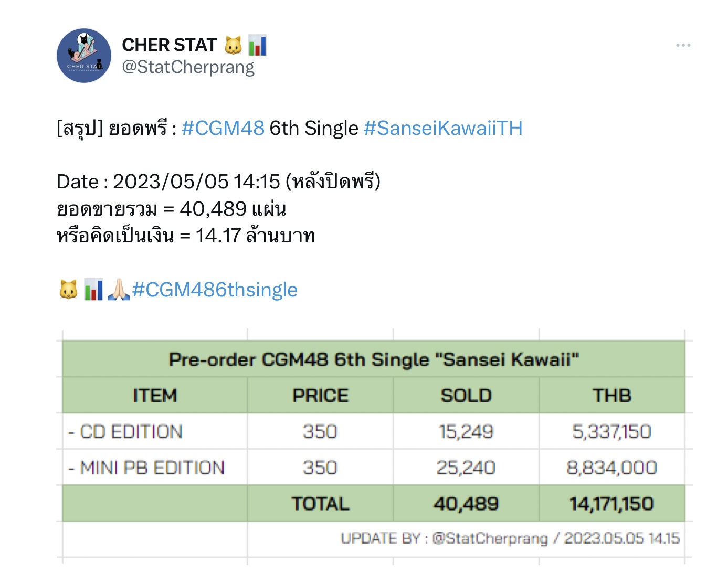Click the bar chart emoji before folded hands

coord(93,290)
